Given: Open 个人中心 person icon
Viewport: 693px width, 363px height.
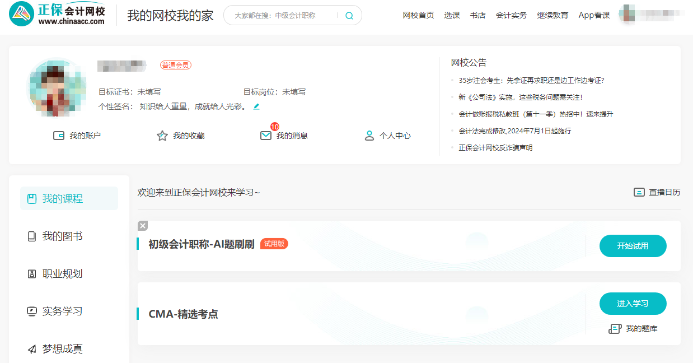Looking at the screenshot, I should pyautogui.click(x=369, y=135).
